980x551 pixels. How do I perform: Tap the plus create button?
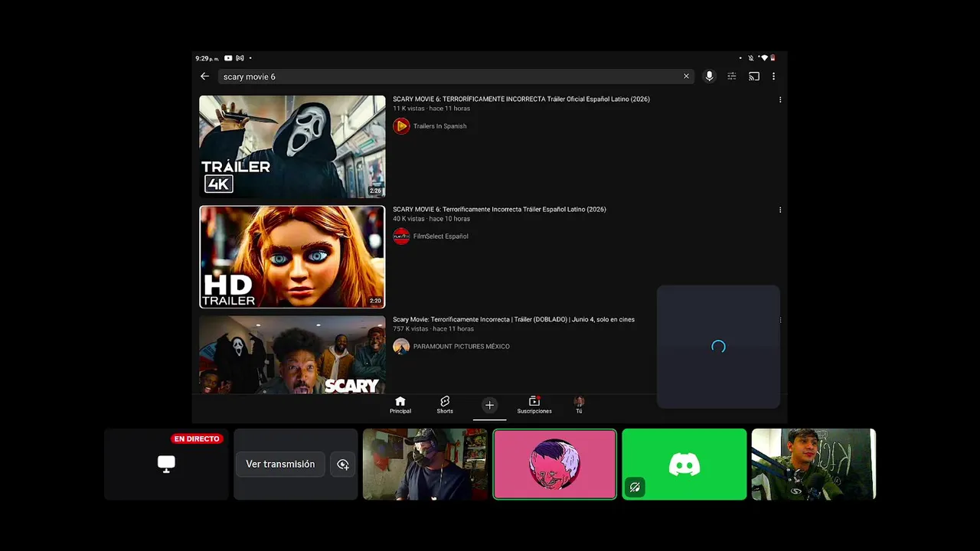489,406
